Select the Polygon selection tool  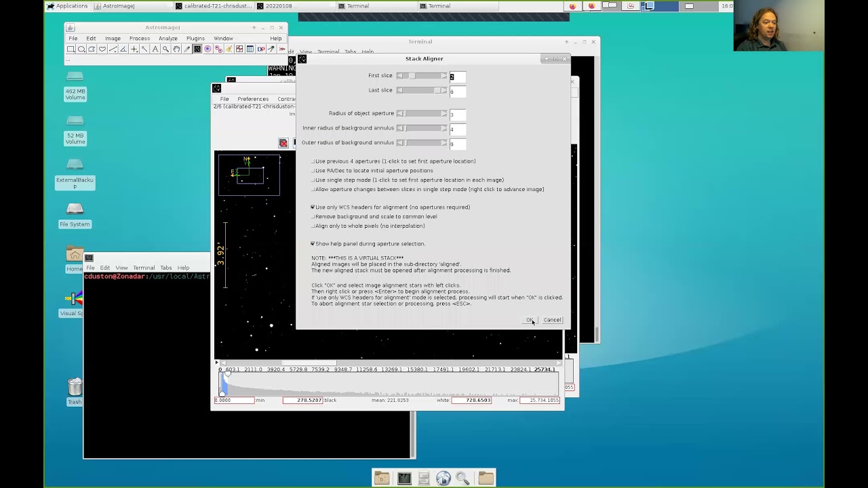[x=92, y=49]
